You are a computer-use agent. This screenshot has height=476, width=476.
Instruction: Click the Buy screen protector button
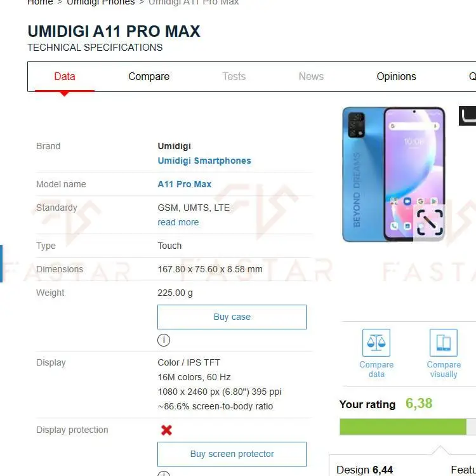click(x=232, y=454)
